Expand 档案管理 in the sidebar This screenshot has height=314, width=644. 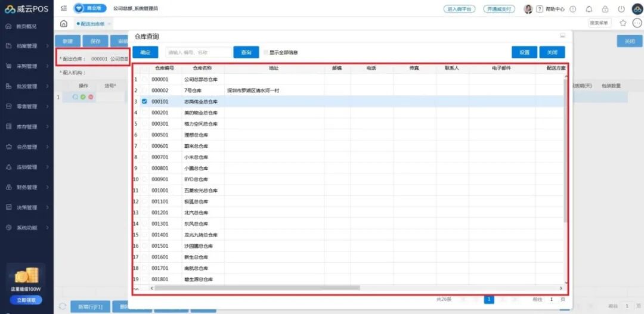[x=27, y=46]
